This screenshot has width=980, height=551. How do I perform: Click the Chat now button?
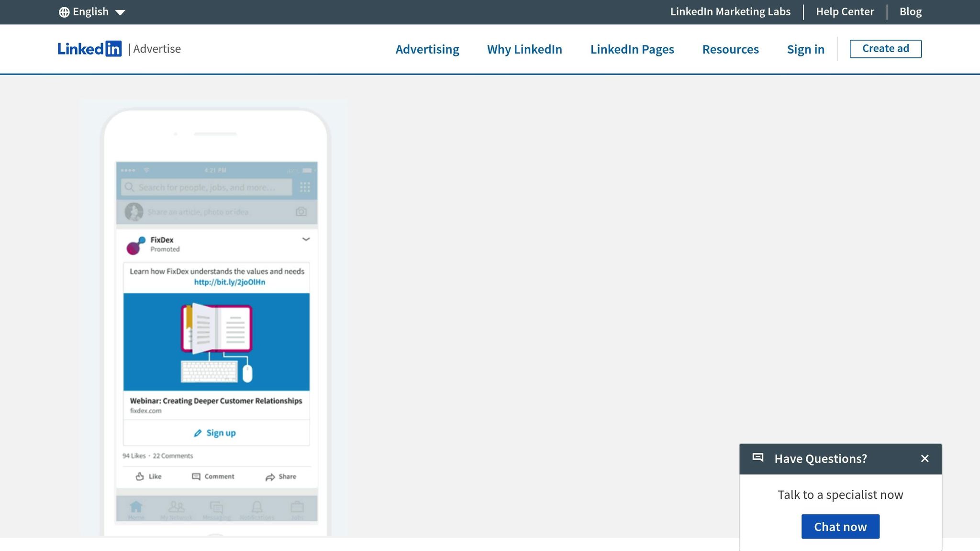tap(840, 526)
